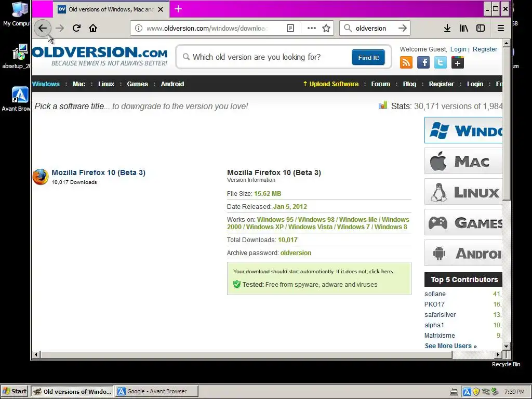
Task: Open the Android category banner in sidebar
Action: (x=463, y=253)
